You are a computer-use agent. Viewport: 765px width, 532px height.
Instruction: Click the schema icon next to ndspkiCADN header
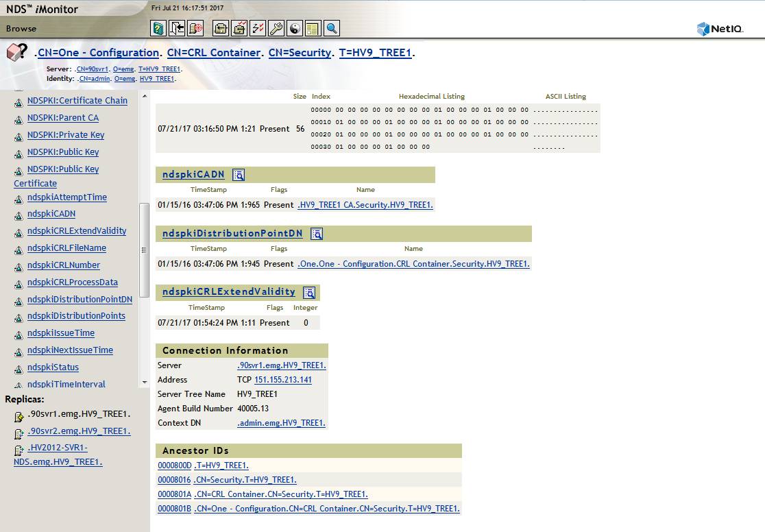pyautogui.click(x=239, y=175)
